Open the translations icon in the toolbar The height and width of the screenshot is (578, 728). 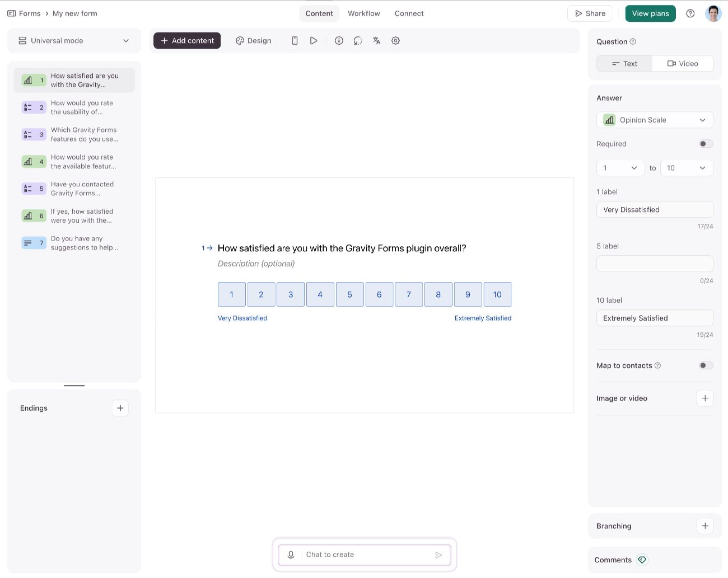[376, 40]
